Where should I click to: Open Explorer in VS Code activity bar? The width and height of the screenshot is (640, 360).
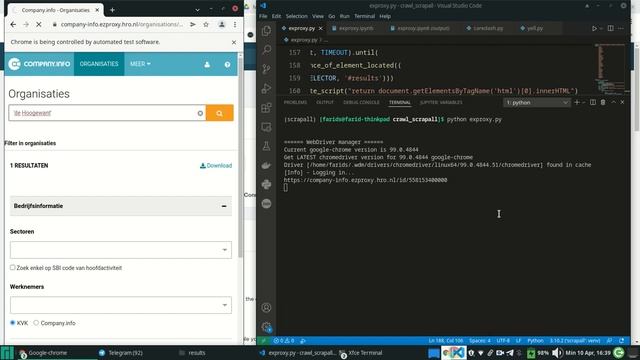pos(266,31)
